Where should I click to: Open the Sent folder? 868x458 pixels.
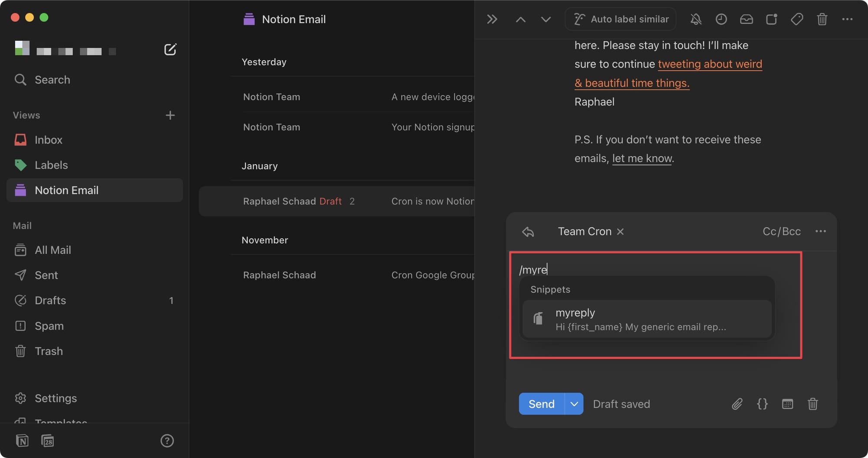pyautogui.click(x=95, y=275)
